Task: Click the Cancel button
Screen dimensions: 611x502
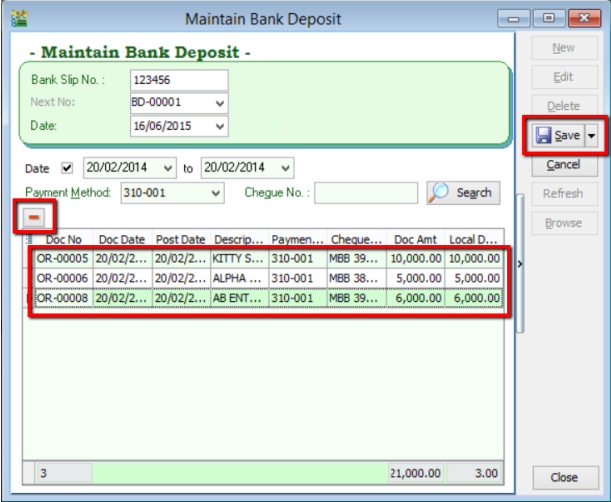Action: tap(563, 164)
